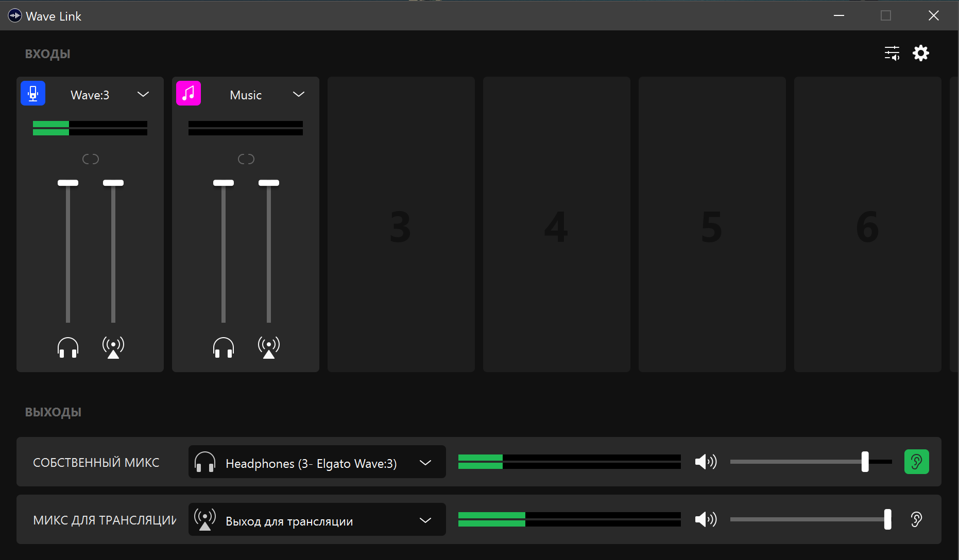Open the audio mixer sliders icon
Screen dimensions: 959x560
[892, 53]
